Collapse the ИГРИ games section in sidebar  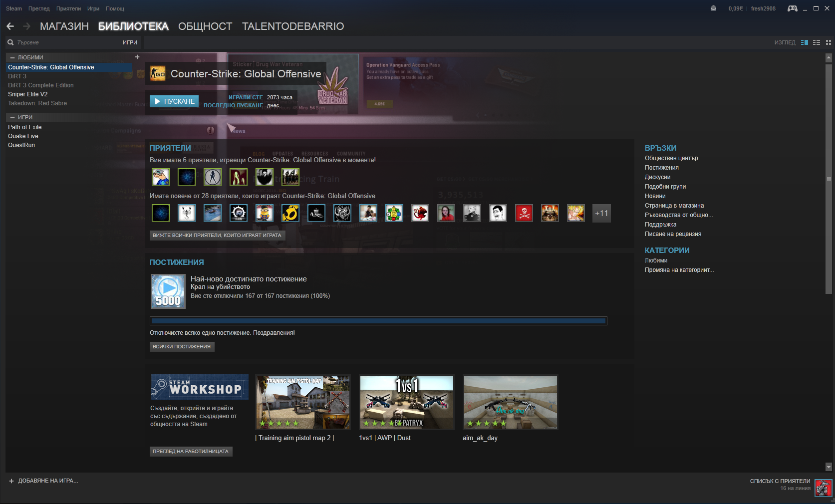point(13,117)
